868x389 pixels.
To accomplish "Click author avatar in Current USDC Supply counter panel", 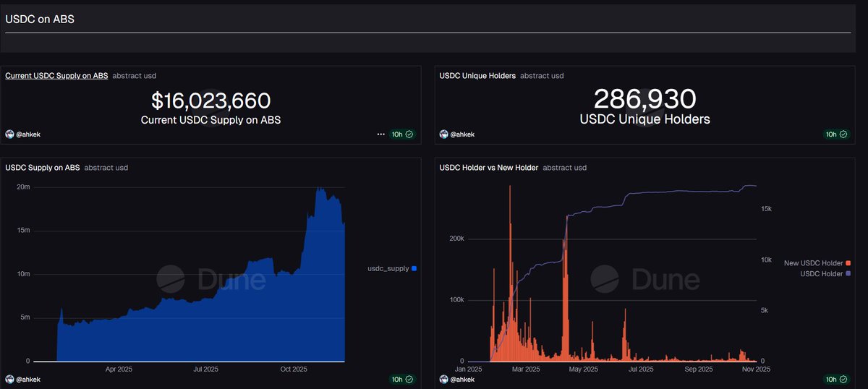I will pos(9,134).
